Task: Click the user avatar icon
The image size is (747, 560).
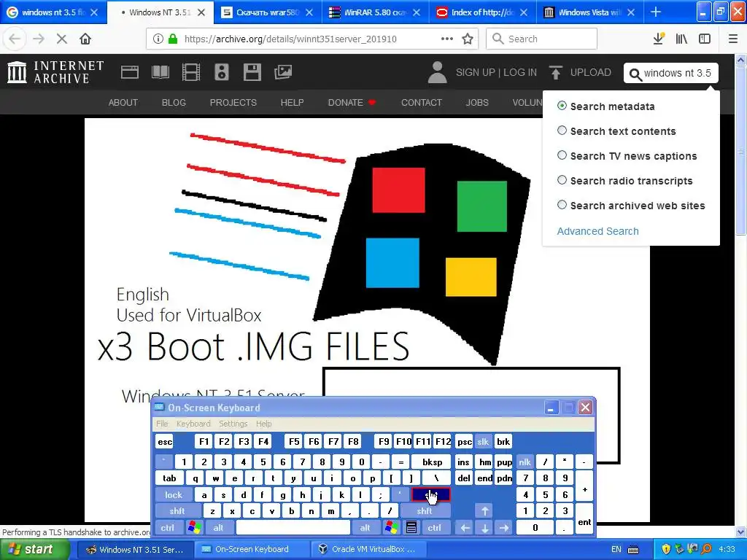Action: pyautogui.click(x=437, y=72)
